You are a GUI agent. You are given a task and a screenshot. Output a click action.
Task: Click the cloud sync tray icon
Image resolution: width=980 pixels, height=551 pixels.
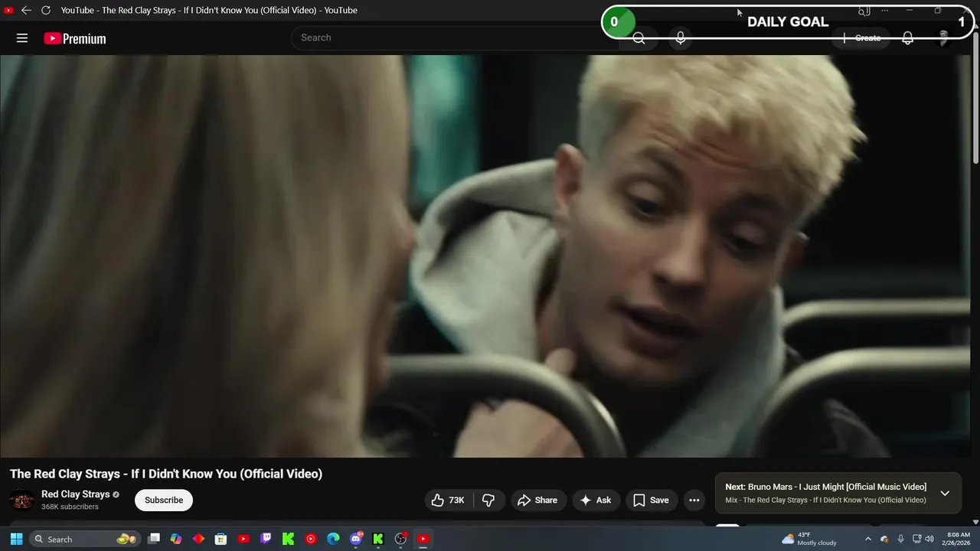(x=884, y=539)
